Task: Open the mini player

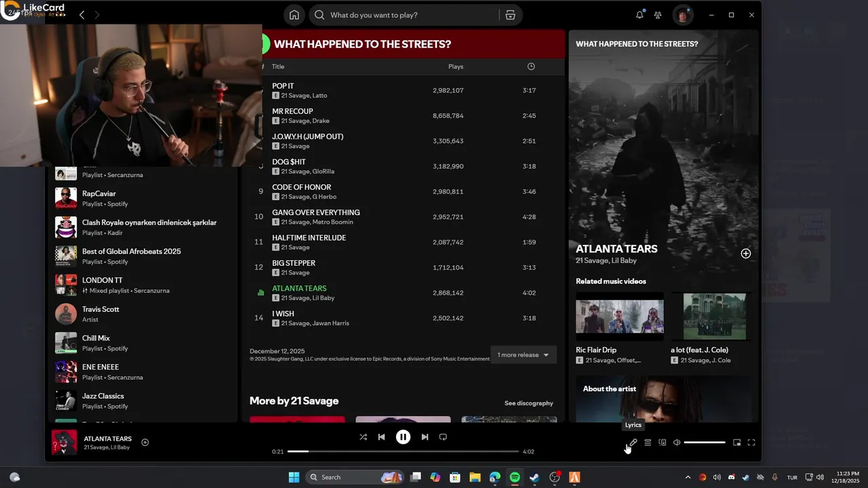Action: click(737, 443)
